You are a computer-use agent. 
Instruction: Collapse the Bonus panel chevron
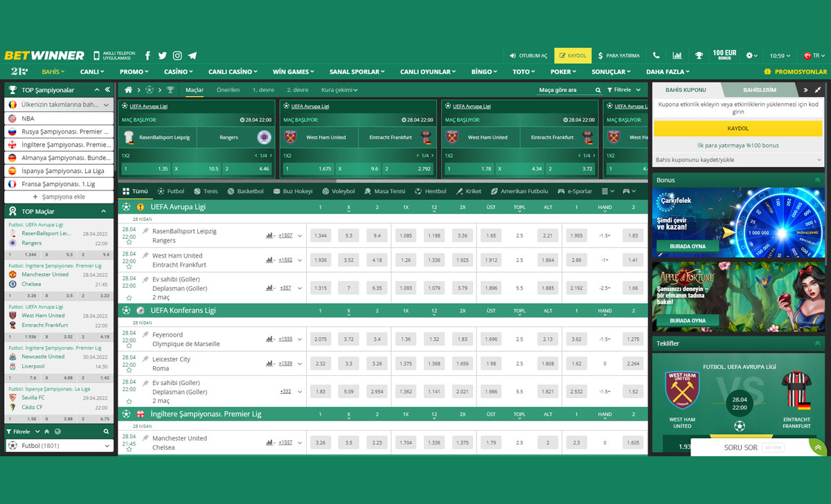tap(817, 180)
